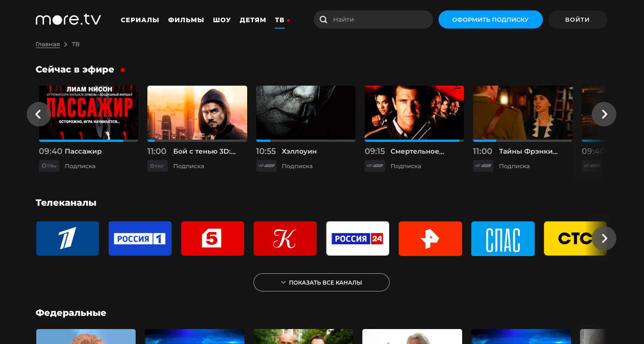This screenshot has width=644, height=344.
Task: Click Подписка label under Хэллоуин
Action: (x=297, y=166)
